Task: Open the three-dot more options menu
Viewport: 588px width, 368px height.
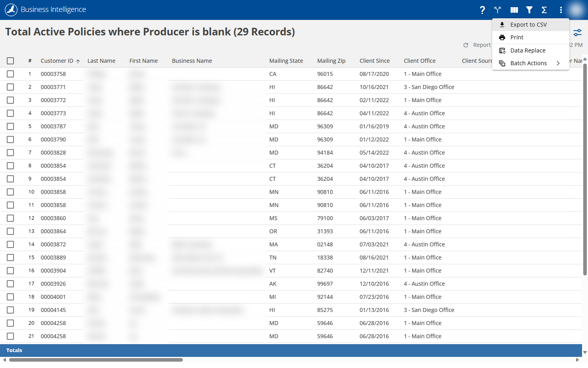Action: (561, 10)
